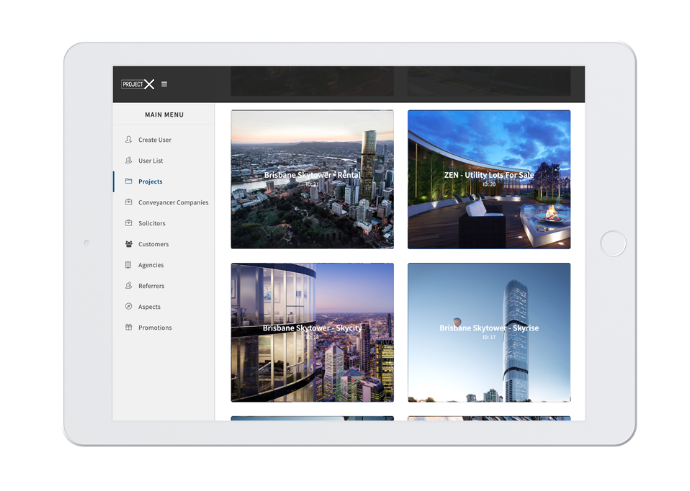Click the Create User icon in sidebar
690x491 pixels.
pos(128,140)
